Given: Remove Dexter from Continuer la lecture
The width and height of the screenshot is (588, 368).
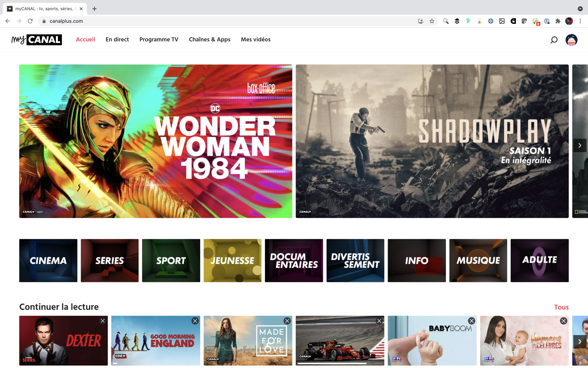Looking at the screenshot, I should pos(103,321).
